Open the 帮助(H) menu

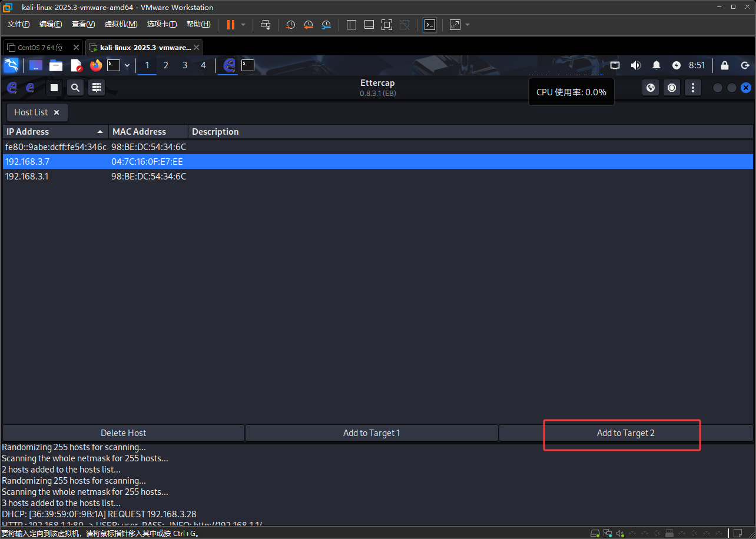pos(198,24)
